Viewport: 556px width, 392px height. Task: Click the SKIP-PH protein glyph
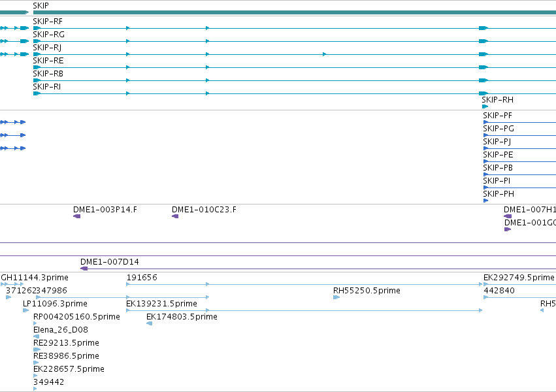click(x=486, y=201)
